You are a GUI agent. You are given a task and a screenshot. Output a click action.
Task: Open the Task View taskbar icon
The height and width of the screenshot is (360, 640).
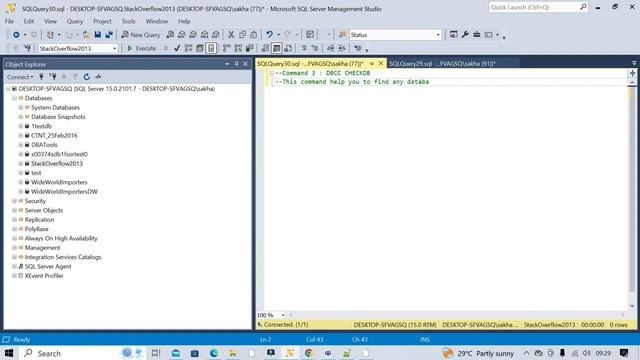[156, 353]
